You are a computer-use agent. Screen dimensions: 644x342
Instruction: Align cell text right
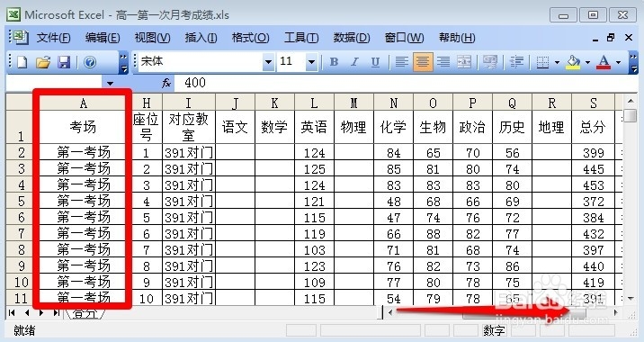tap(443, 62)
